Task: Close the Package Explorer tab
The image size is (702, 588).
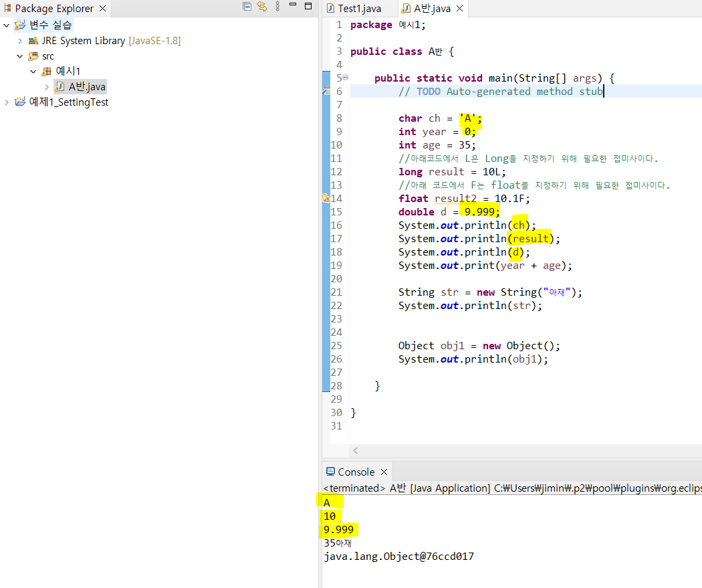Action: pyautogui.click(x=102, y=9)
